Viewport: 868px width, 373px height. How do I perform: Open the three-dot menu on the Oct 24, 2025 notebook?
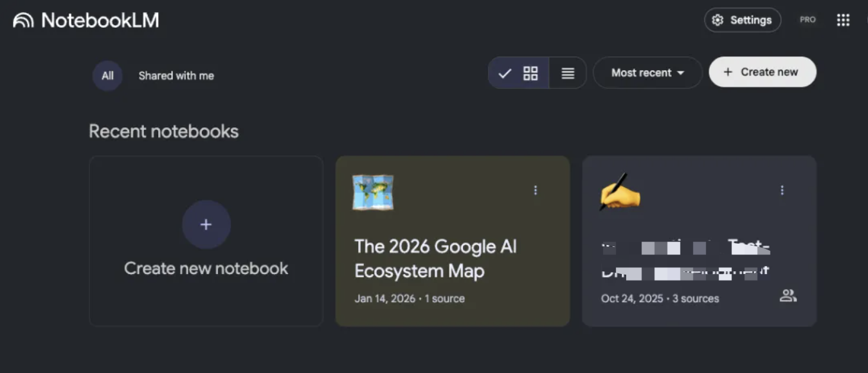pos(782,190)
